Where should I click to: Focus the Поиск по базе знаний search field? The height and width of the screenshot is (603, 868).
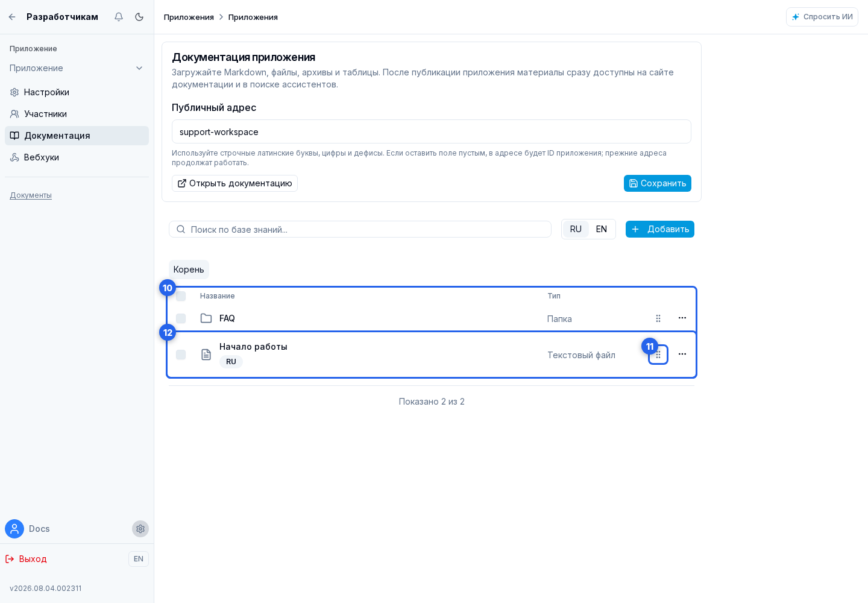(x=360, y=229)
